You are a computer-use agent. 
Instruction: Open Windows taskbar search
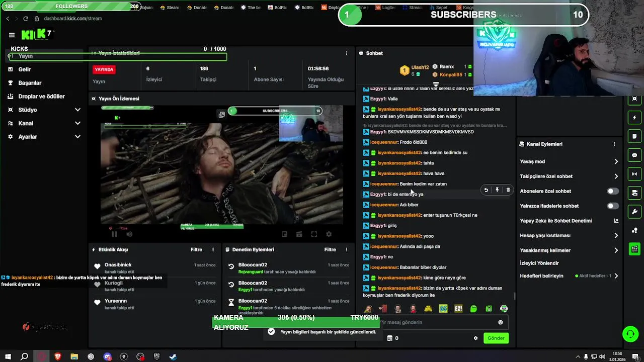(24, 357)
